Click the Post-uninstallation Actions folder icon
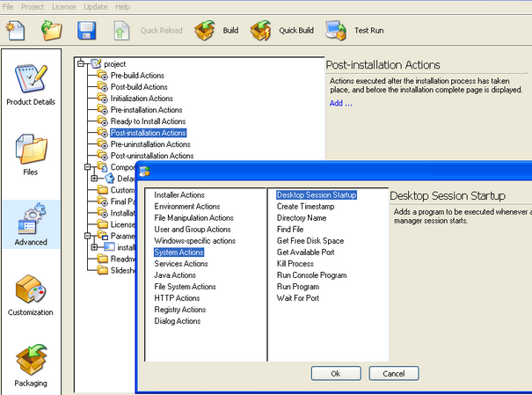The width and height of the screenshot is (532, 395). 103,156
